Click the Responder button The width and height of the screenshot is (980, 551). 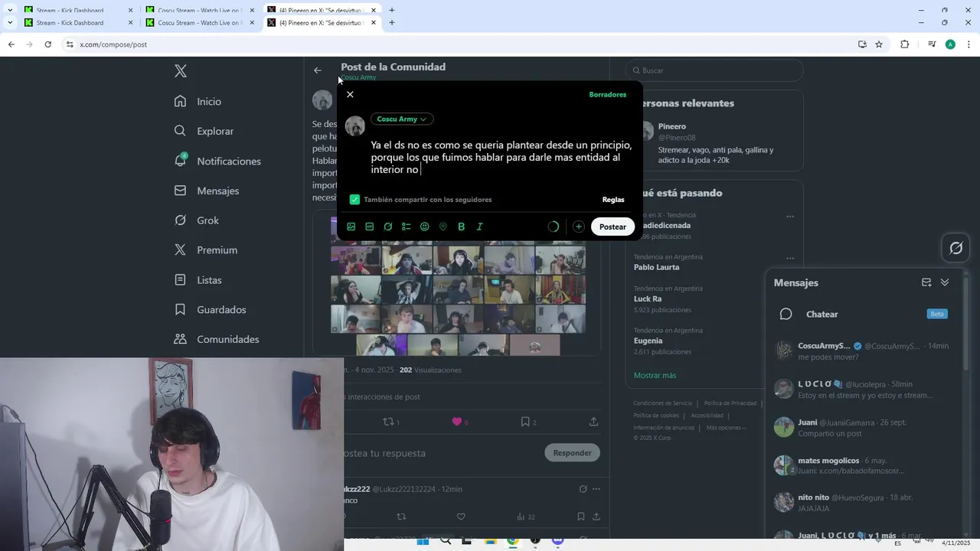tap(572, 453)
